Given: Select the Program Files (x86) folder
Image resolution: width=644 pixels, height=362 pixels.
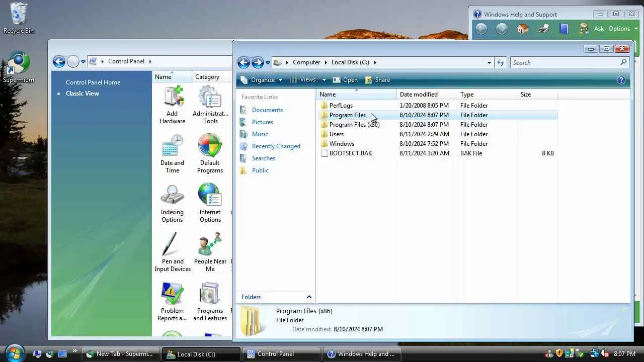Looking at the screenshot, I should 354,125.
